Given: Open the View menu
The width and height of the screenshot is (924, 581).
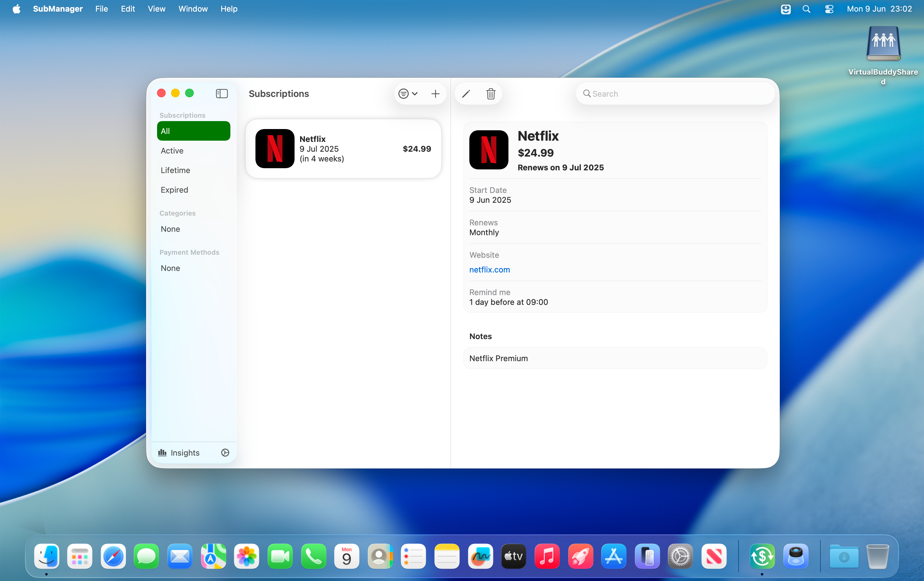Looking at the screenshot, I should [x=156, y=9].
